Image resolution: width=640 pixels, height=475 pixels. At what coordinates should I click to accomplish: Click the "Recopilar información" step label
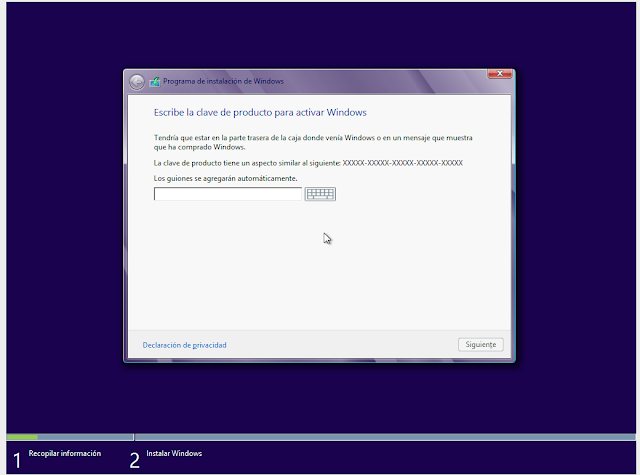click(64, 453)
